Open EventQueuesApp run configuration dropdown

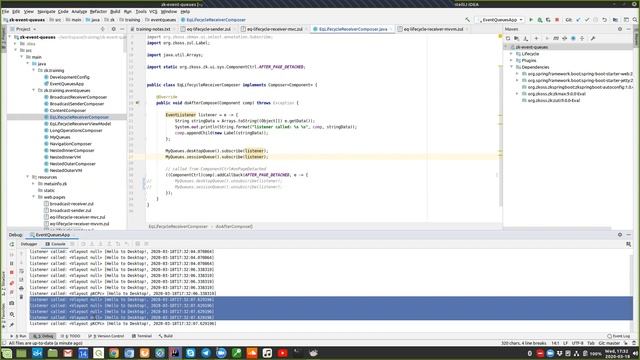click(501, 20)
